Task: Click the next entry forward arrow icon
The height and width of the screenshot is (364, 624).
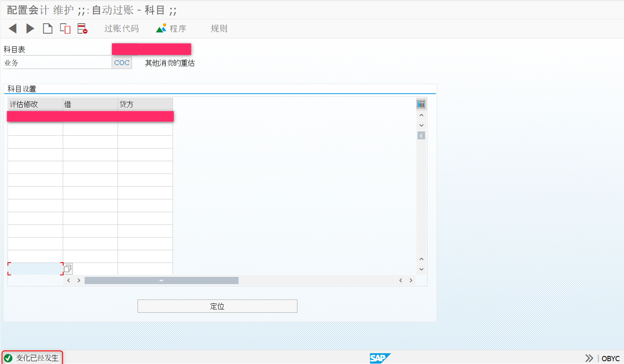Action: point(29,28)
